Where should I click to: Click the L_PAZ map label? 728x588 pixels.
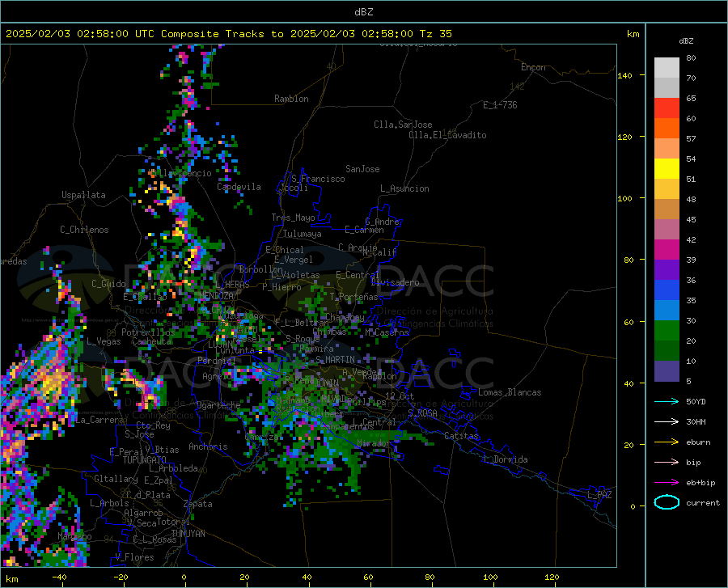point(599,495)
